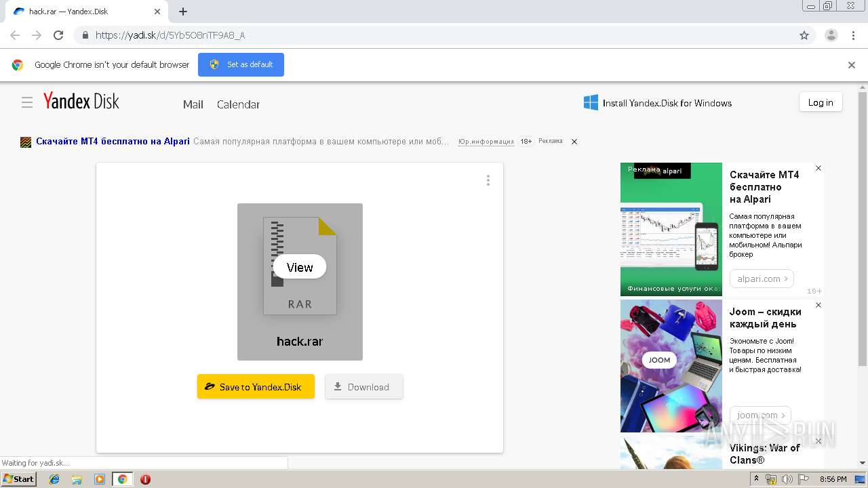Open the Windows Start menu
The image size is (868, 488).
tap(19, 479)
